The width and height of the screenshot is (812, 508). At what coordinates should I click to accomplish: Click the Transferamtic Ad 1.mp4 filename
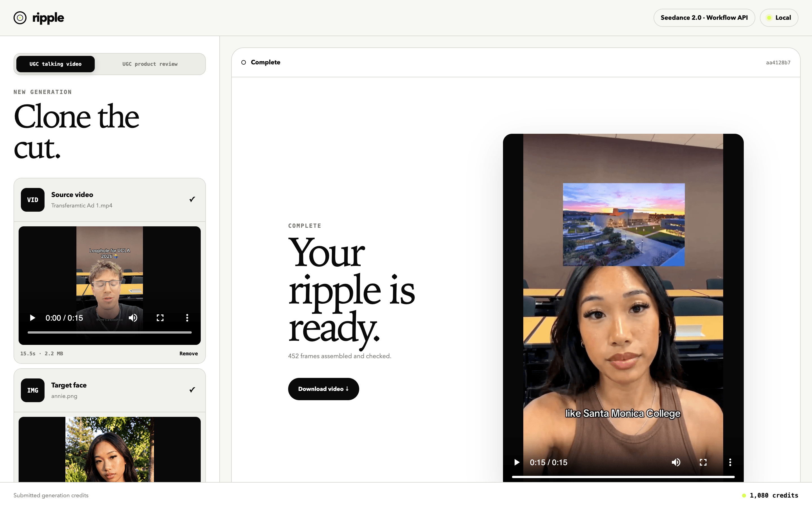click(x=82, y=205)
